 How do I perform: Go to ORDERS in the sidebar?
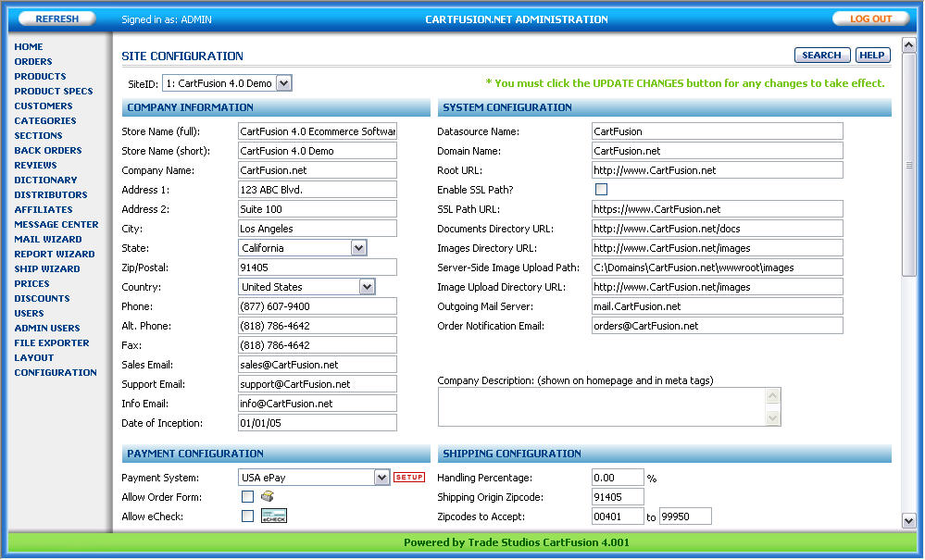[x=33, y=61]
